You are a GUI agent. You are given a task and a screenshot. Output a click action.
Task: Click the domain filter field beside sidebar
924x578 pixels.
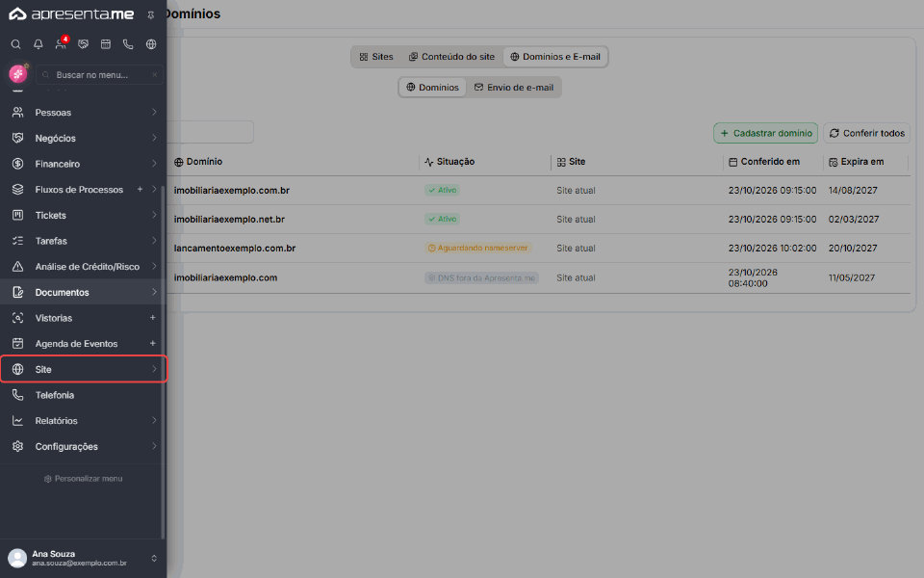pyautogui.click(x=211, y=132)
